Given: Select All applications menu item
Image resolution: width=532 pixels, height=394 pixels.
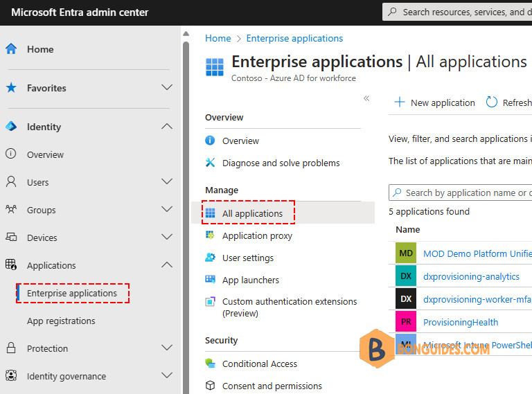Looking at the screenshot, I should 283,213.
